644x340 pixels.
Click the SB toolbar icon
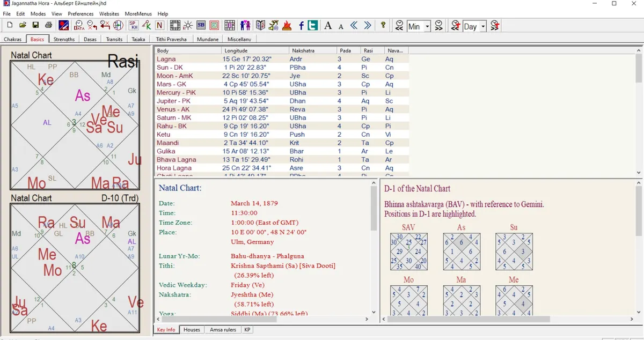[201, 25]
